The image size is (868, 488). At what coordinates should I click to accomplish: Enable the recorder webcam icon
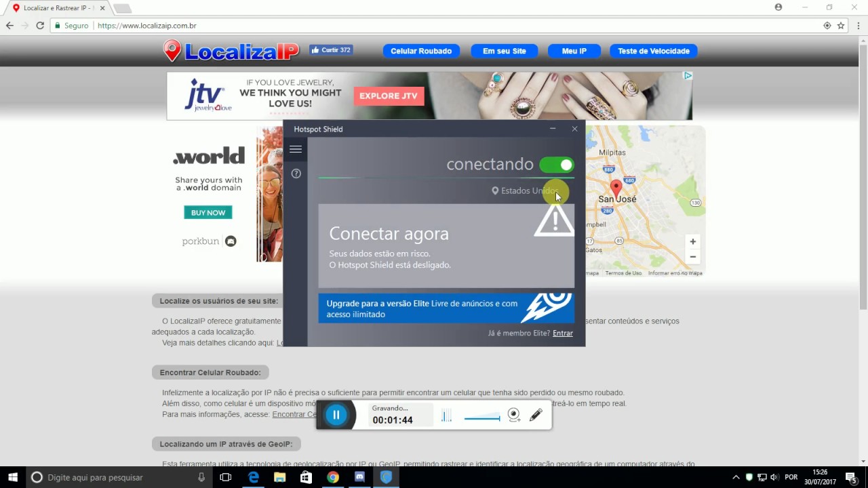(x=514, y=415)
